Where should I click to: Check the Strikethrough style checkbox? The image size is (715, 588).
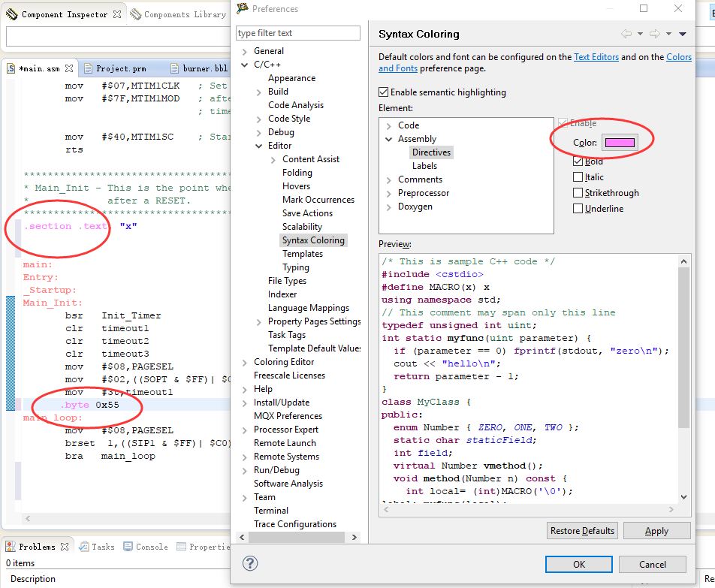[578, 193]
